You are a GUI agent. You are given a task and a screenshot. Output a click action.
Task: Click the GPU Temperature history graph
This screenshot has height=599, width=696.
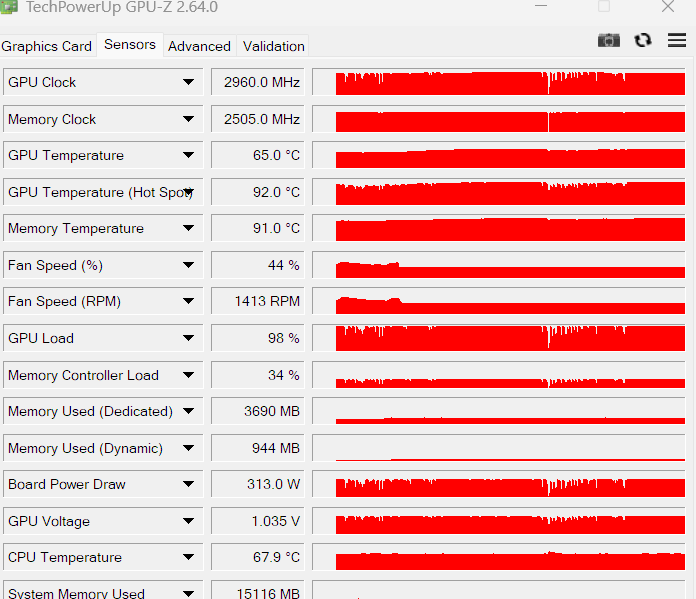coord(499,155)
